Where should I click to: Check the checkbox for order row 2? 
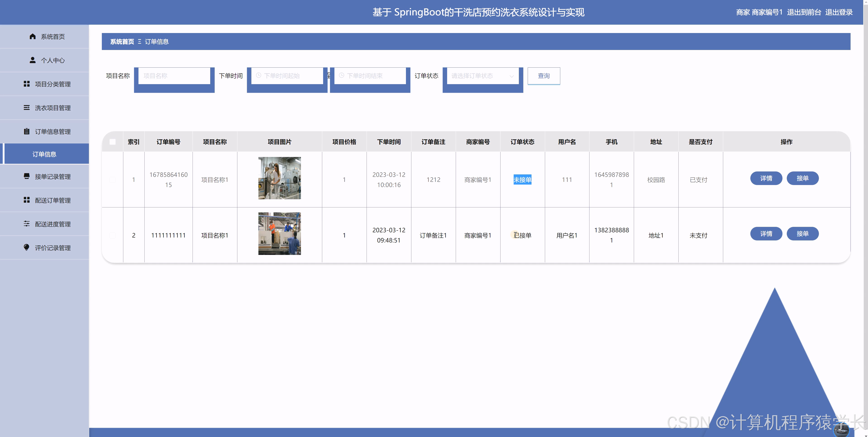point(112,235)
